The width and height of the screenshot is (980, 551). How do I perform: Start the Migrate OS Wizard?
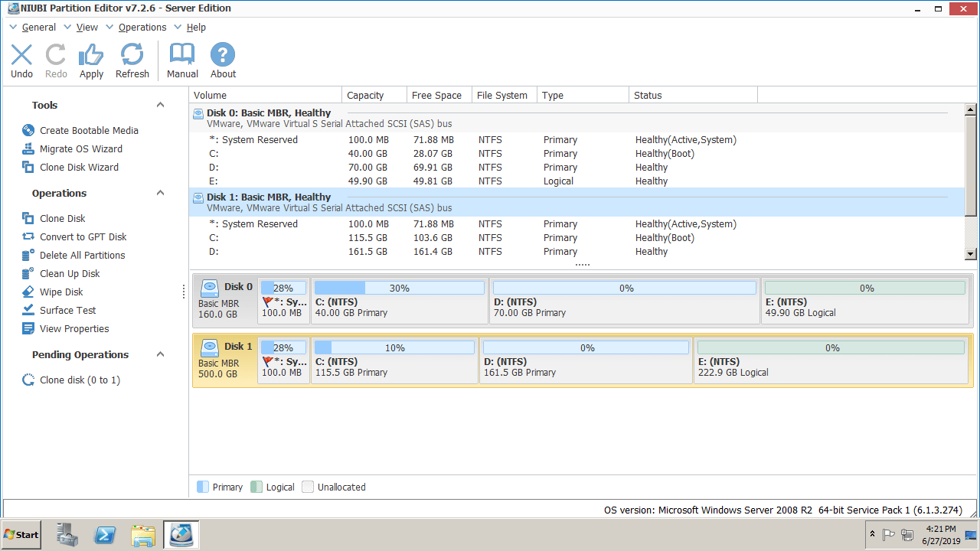click(80, 149)
